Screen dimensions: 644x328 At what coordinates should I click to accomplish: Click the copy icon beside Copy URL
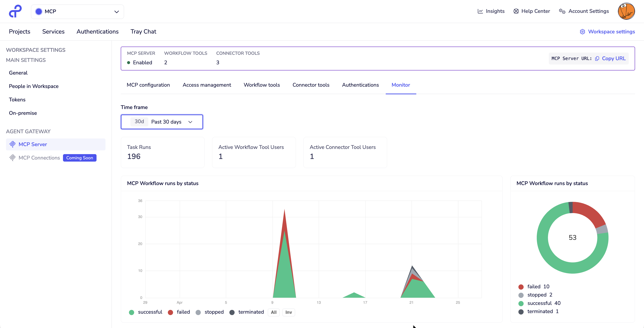pyautogui.click(x=597, y=59)
